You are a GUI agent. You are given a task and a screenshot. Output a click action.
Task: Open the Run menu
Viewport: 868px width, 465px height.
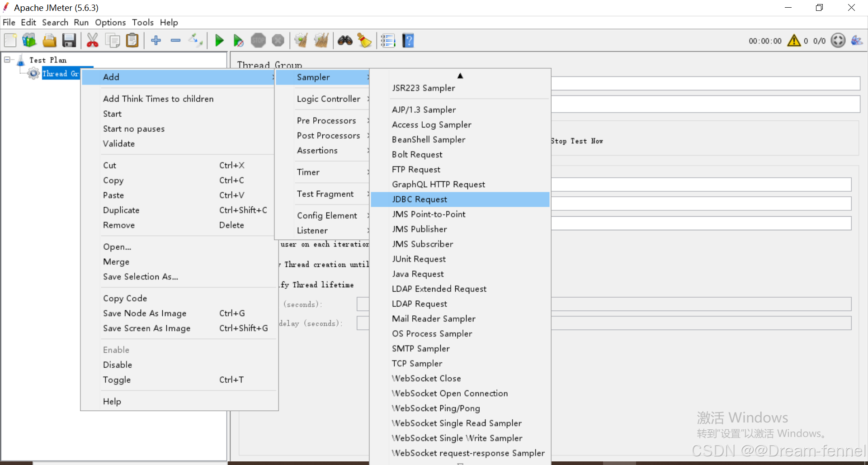pyautogui.click(x=81, y=22)
